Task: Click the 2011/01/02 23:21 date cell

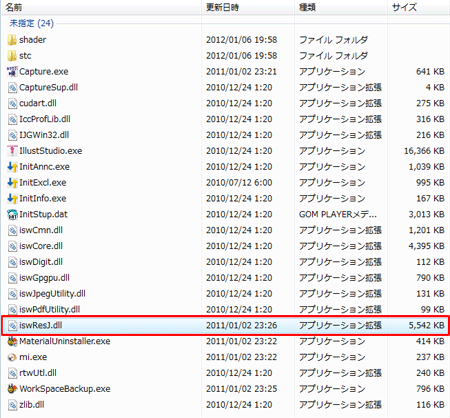Action: (242, 72)
